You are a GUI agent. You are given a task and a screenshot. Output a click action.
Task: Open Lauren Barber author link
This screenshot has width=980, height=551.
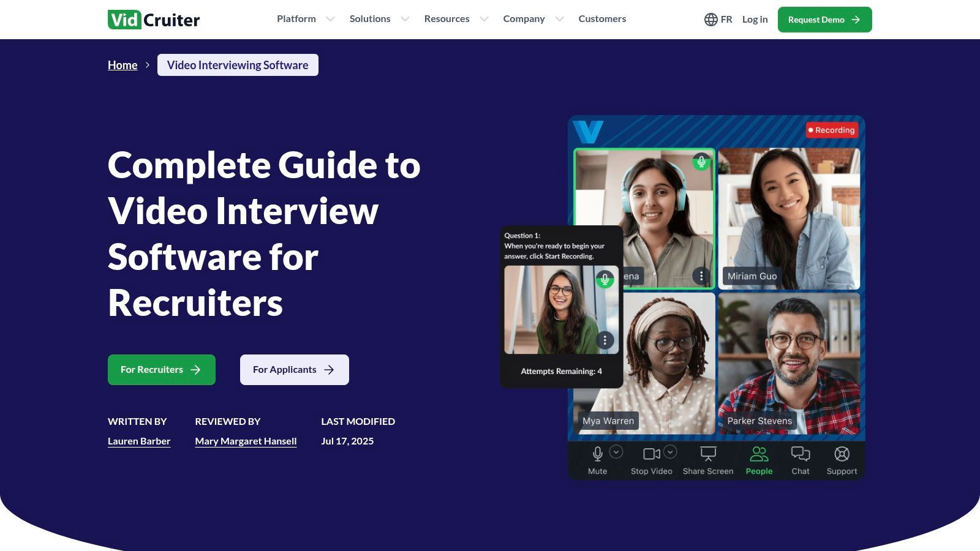click(x=139, y=441)
